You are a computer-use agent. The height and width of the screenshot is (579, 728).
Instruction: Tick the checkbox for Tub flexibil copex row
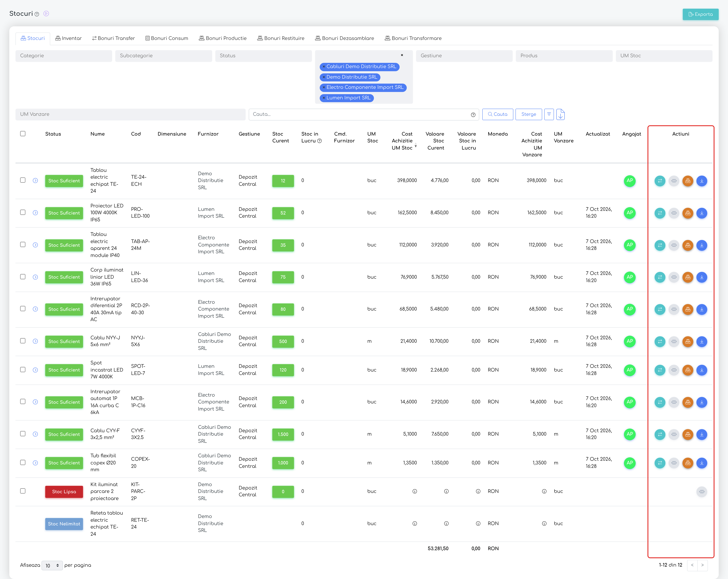point(23,462)
